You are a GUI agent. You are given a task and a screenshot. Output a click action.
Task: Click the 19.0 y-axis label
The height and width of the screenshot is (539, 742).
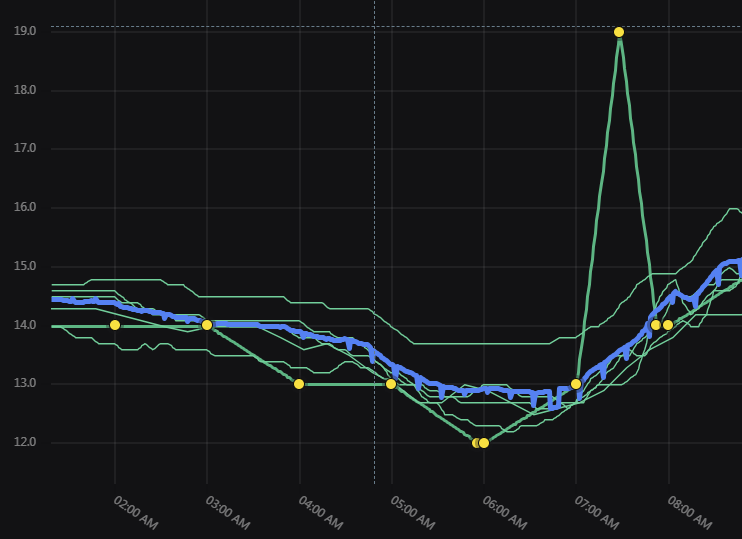(25, 31)
